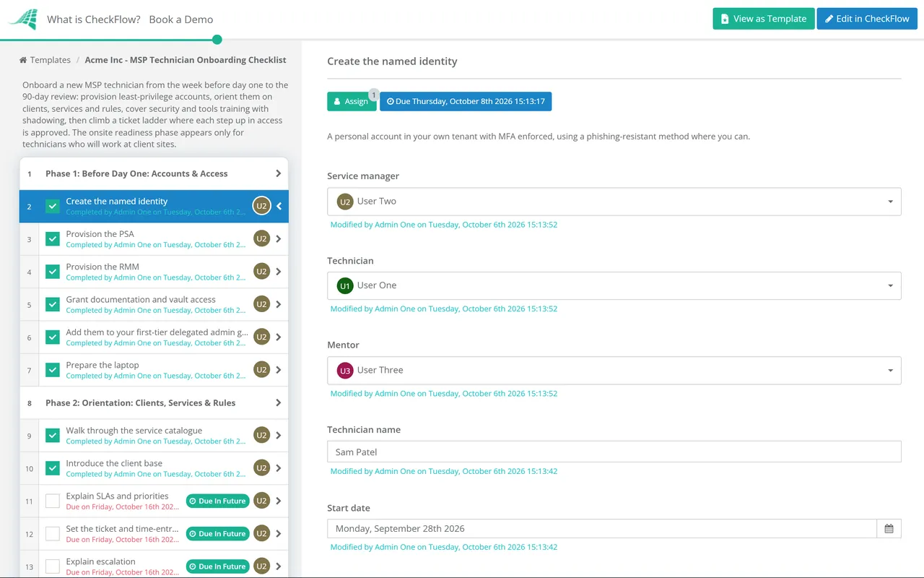The width and height of the screenshot is (924, 578).
Task: Click U2 avatar on Grant documentation and vault access
Action: click(x=261, y=304)
